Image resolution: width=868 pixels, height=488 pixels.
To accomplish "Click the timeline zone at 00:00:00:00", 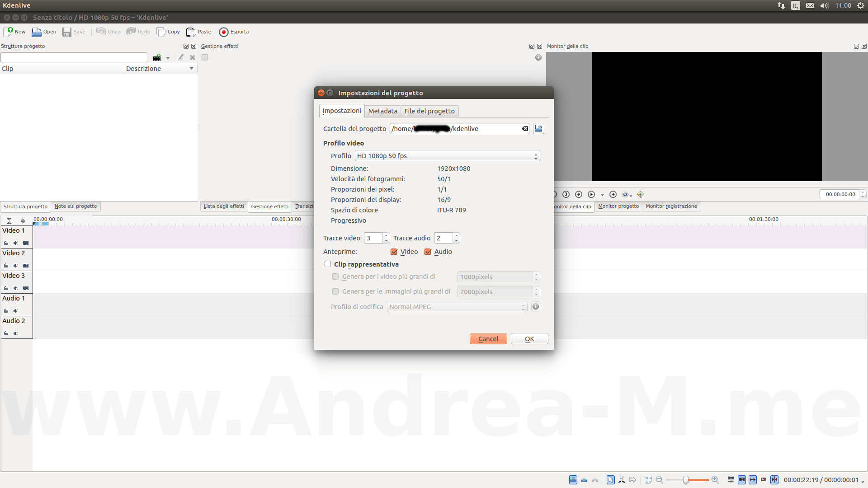I will point(41,224).
